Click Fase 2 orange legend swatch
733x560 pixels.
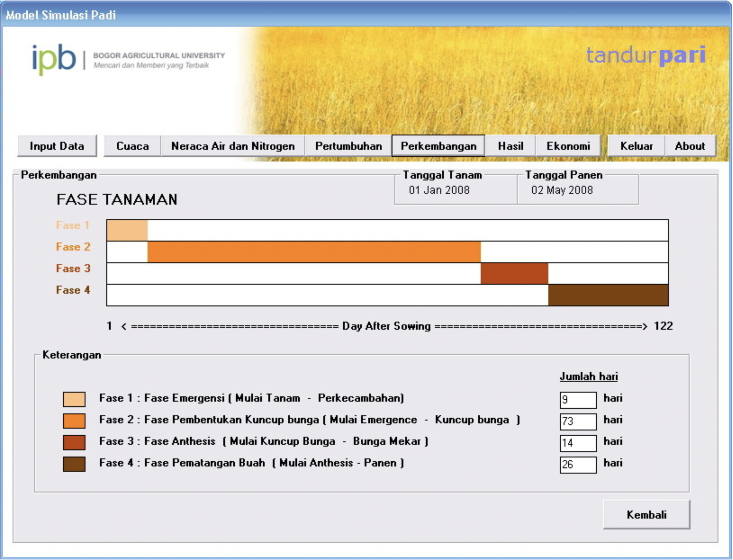[x=74, y=421]
